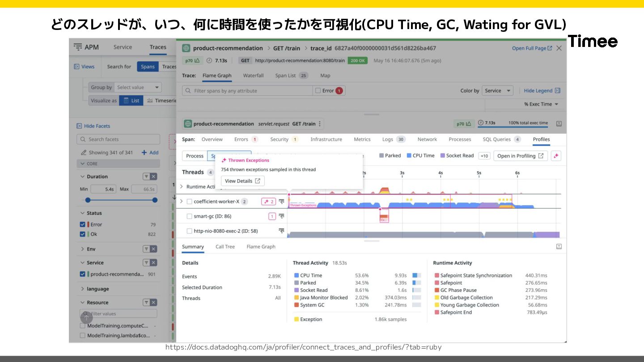Screen dimensions: 644x362
Task: Click the Open Full Page link
Action: 532,48
